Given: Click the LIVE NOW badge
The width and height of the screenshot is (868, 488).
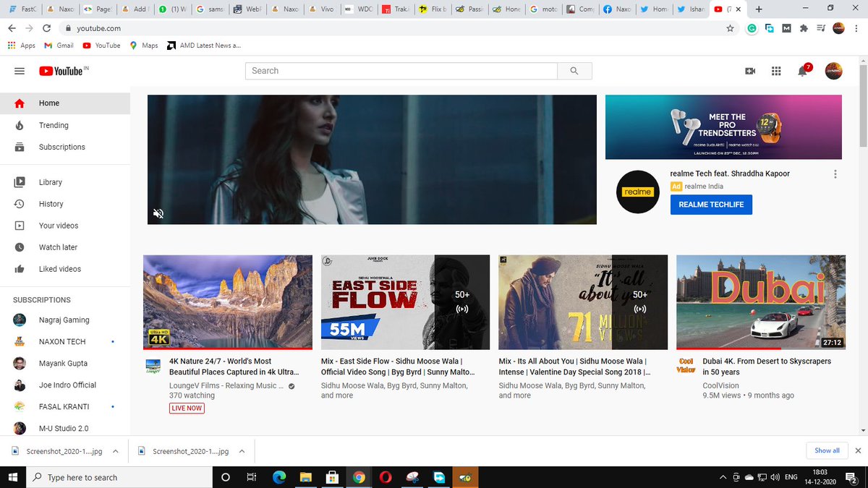Looking at the screenshot, I should point(187,408).
